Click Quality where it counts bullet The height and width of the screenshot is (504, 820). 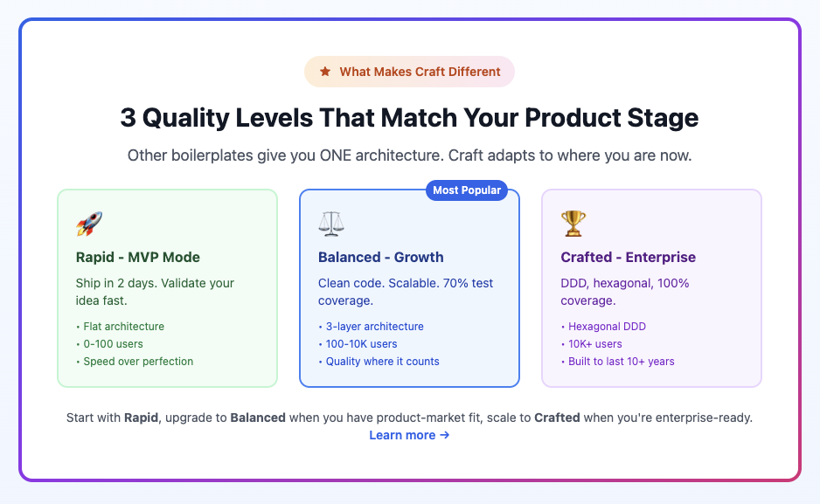click(x=379, y=362)
